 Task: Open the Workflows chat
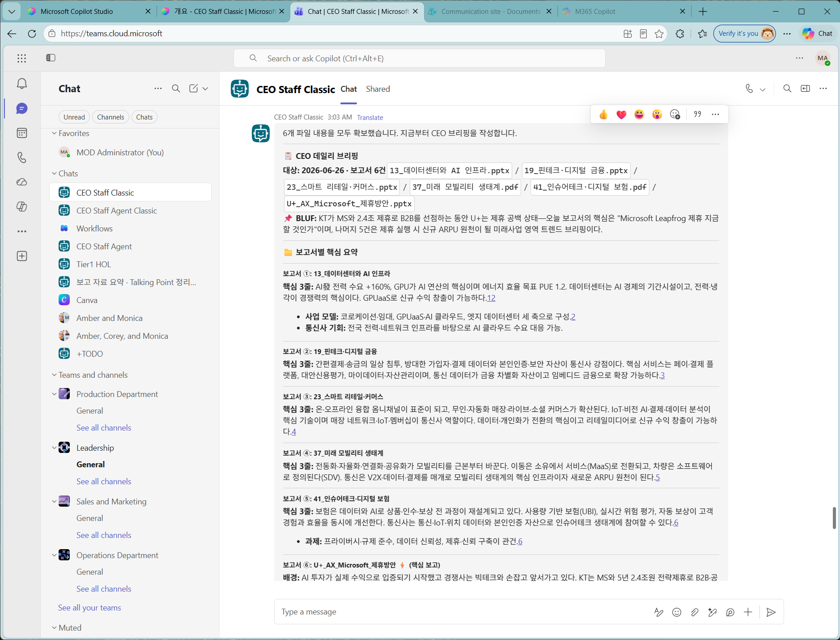130,229
